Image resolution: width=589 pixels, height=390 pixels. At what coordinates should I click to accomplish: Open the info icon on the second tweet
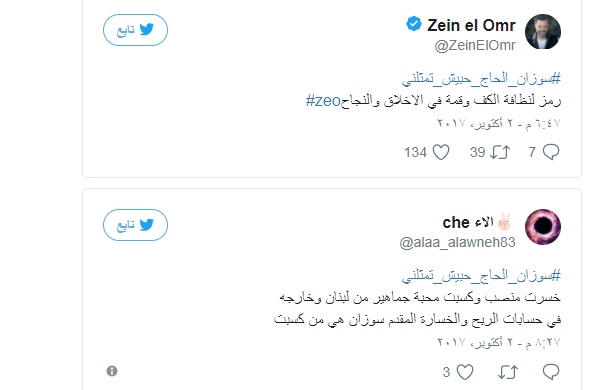112,371
